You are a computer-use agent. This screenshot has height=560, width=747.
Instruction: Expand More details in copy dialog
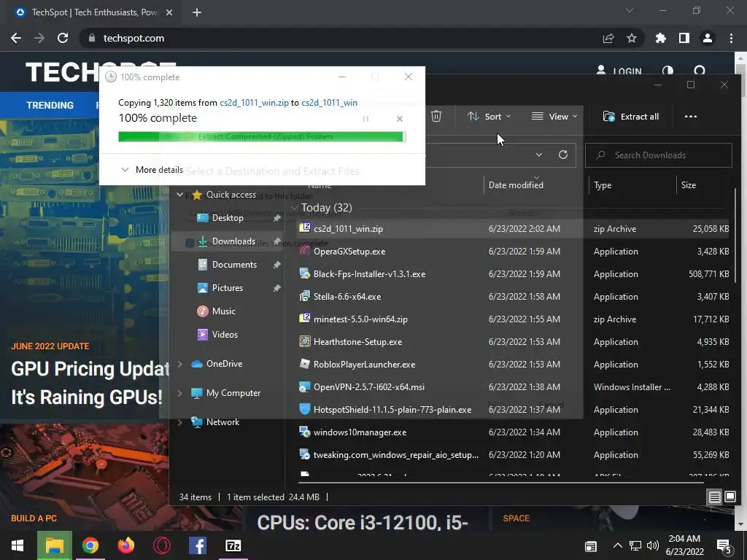tap(152, 169)
